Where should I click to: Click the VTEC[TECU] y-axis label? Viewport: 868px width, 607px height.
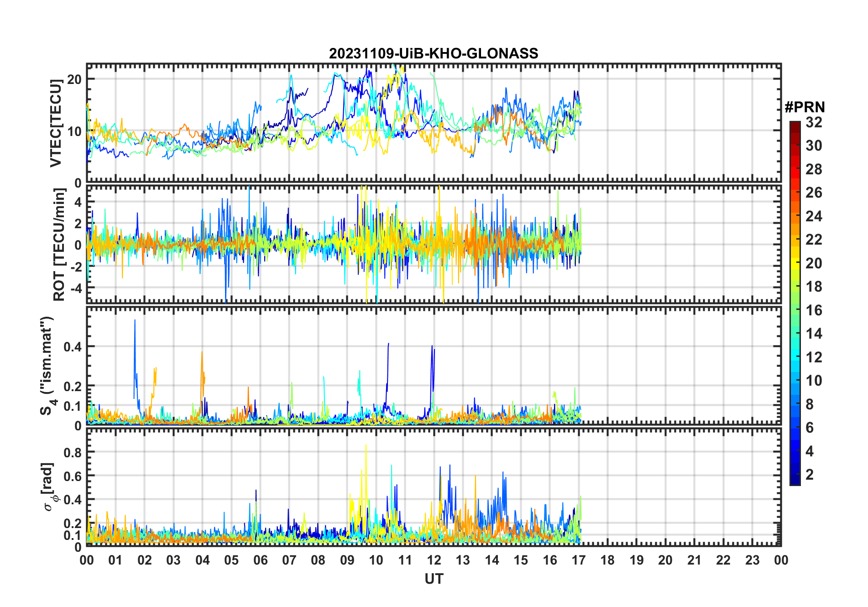(56, 123)
